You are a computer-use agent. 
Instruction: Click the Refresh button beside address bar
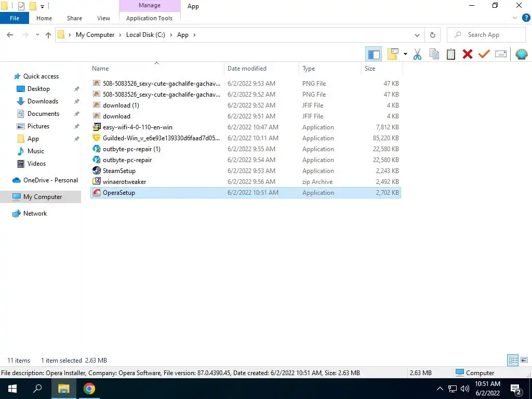pyautogui.click(x=433, y=35)
